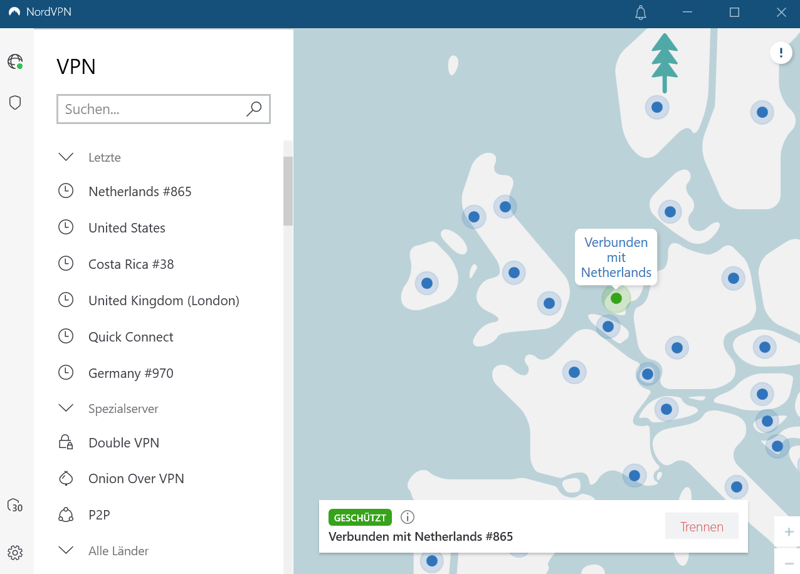The width and height of the screenshot is (800, 574).
Task: Click Quick Connect in recent list
Action: pyautogui.click(x=131, y=337)
